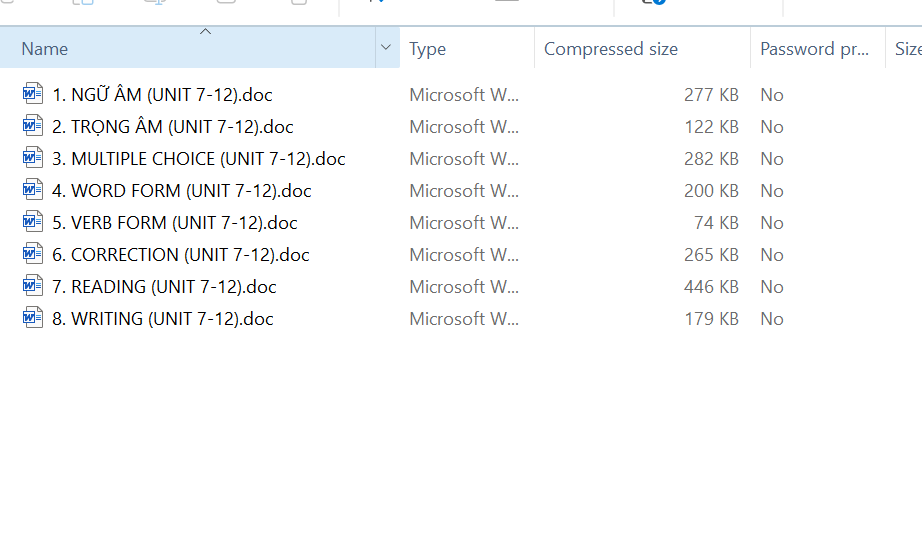This screenshot has height=556, width=922.
Task: Click the Word icon of 7. READING file
Action: [33, 287]
